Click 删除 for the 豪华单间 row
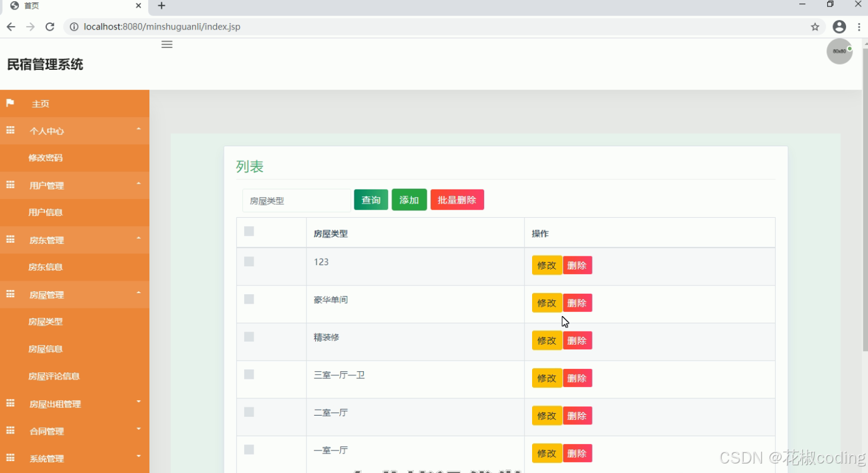The width and height of the screenshot is (868, 473). [x=577, y=303]
